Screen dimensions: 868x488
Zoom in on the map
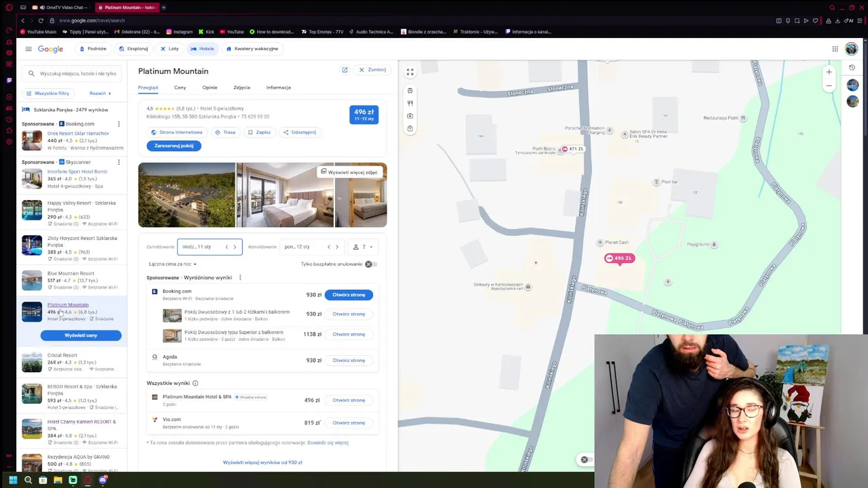click(x=829, y=72)
